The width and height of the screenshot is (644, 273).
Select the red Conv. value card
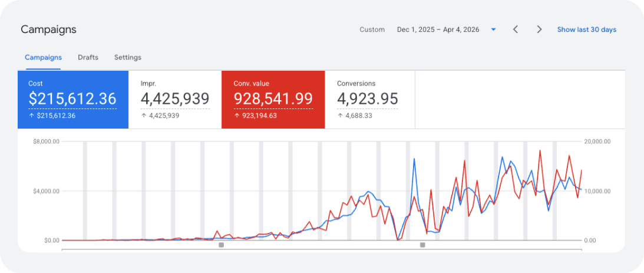pos(273,100)
